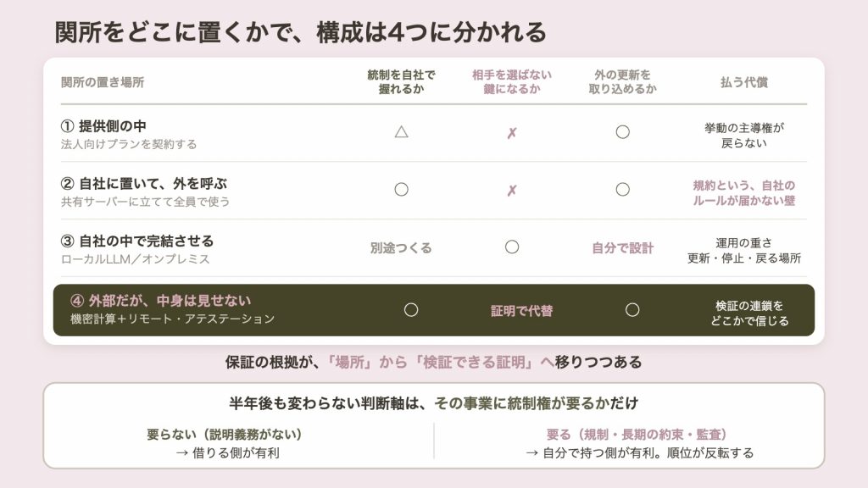Click the column header 統制を自社で握れるか
The height and width of the screenshot is (488, 868).
(401, 82)
